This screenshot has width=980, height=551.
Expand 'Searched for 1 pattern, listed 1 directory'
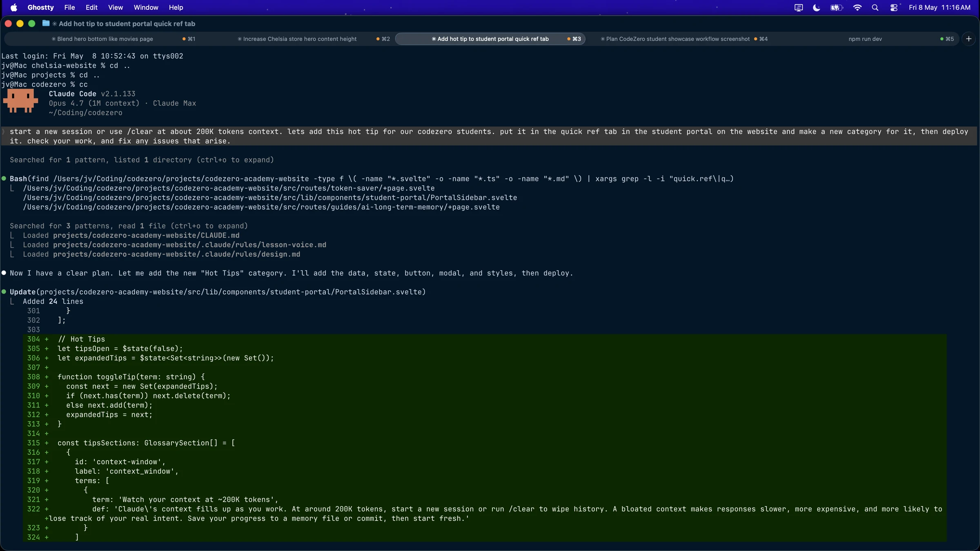click(142, 160)
